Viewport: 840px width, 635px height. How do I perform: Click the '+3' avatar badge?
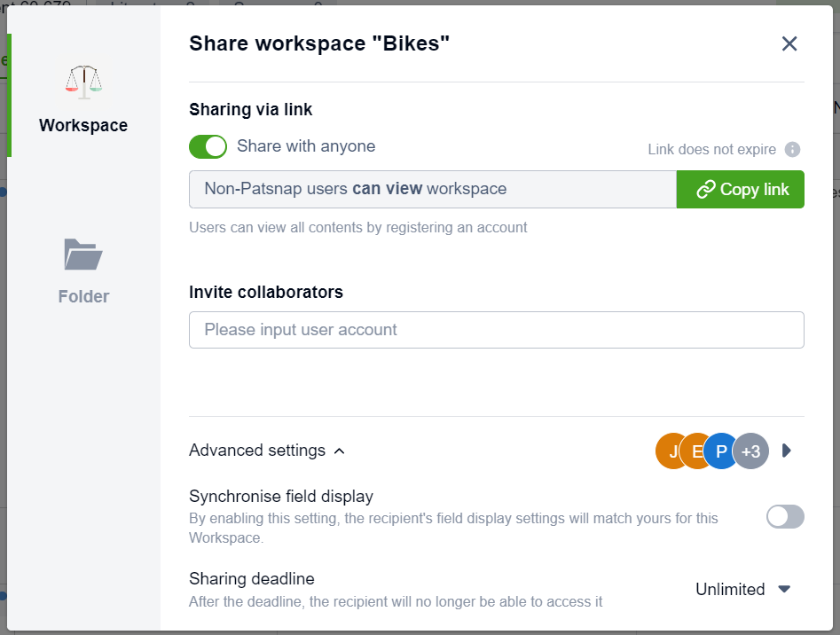[750, 451]
